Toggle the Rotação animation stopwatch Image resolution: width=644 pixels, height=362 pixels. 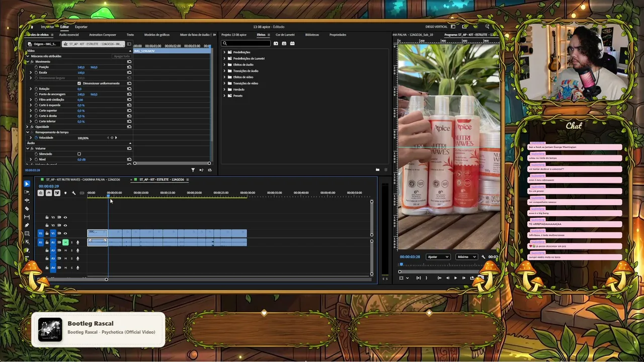pyautogui.click(x=36, y=89)
